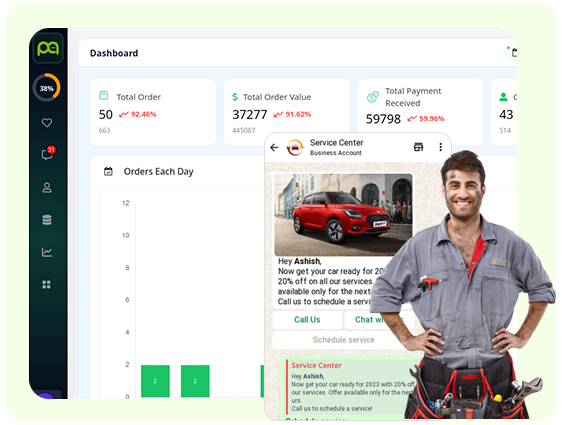Viewport: 562px width, 425px height.
Task: Select the Total Order value 50
Action: click(x=106, y=115)
